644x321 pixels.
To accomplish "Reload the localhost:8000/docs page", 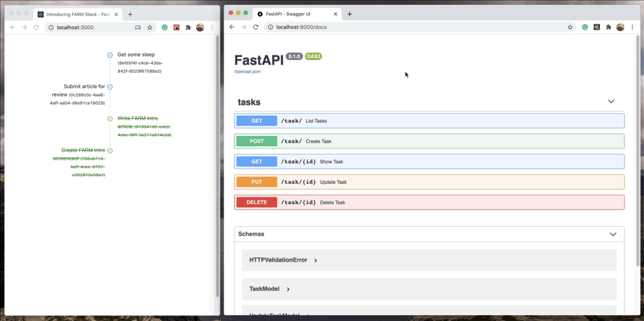I will 255,27.
